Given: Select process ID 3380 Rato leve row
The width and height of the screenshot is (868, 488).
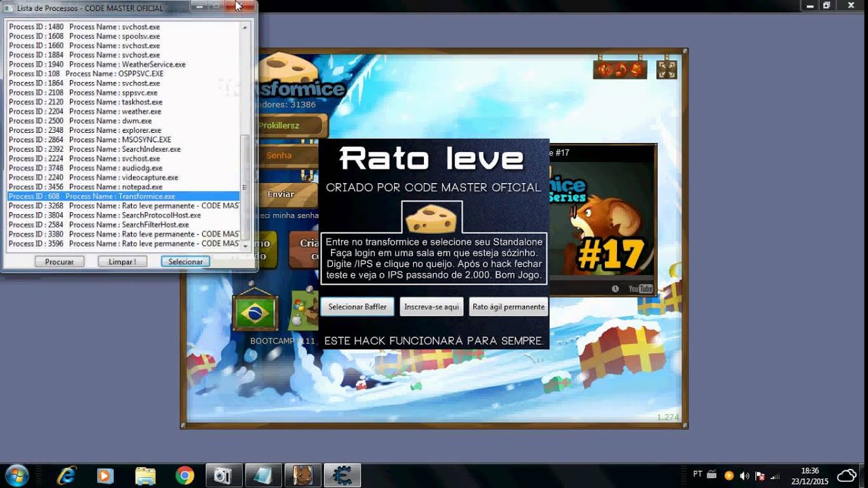Looking at the screenshot, I should (123, 235).
